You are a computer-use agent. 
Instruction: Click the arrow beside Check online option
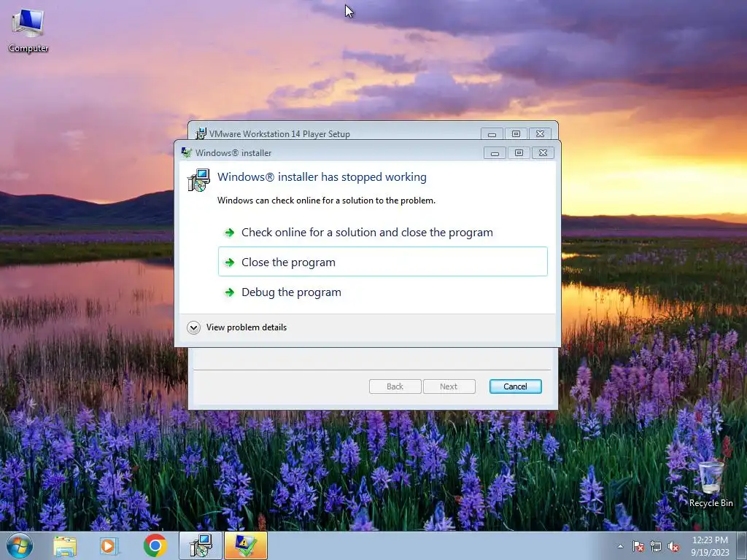[x=230, y=233]
